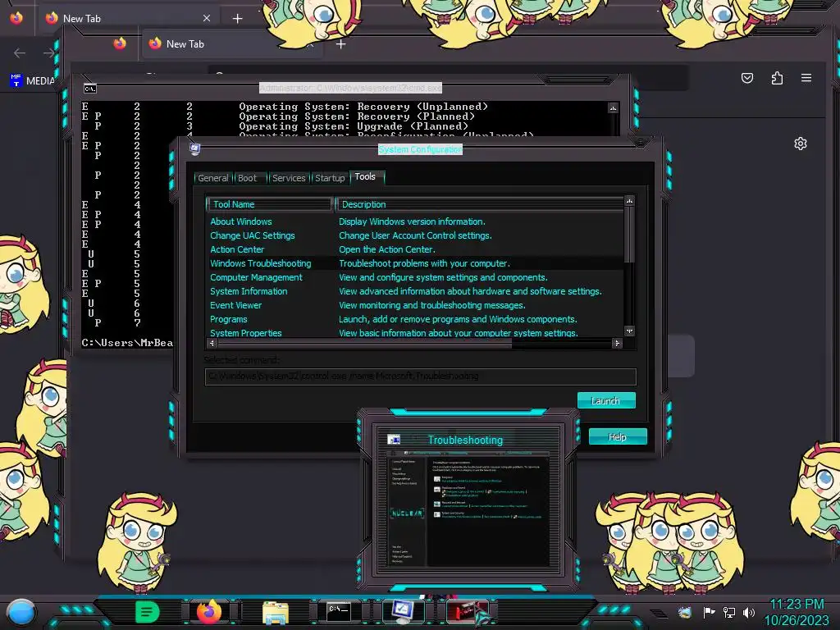Click 'Display Windows version information.' description
The image size is (840, 630).
(412, 221)
